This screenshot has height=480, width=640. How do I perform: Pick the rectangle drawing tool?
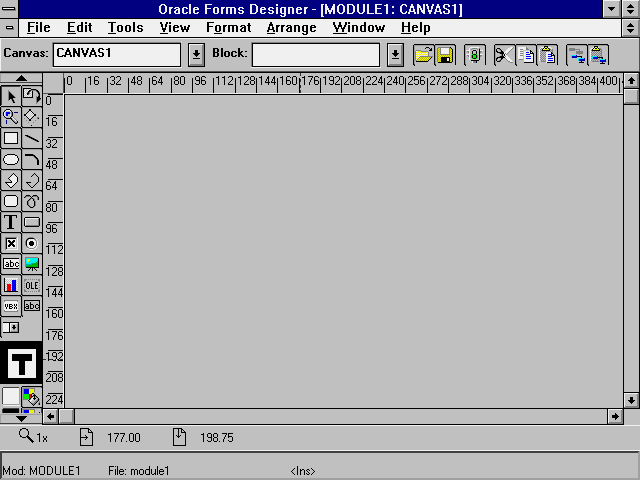click(x=11, y=138)
